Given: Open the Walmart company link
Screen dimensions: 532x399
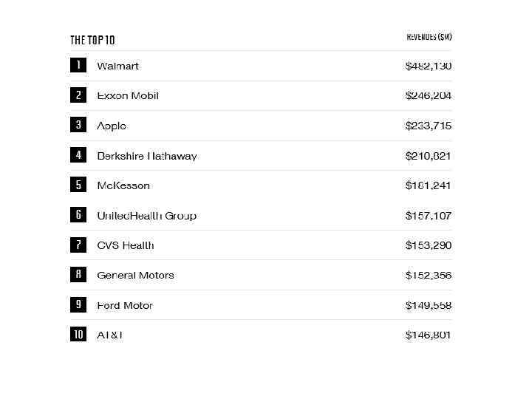Looking at the screenshot, I should [x=117, y=66].
